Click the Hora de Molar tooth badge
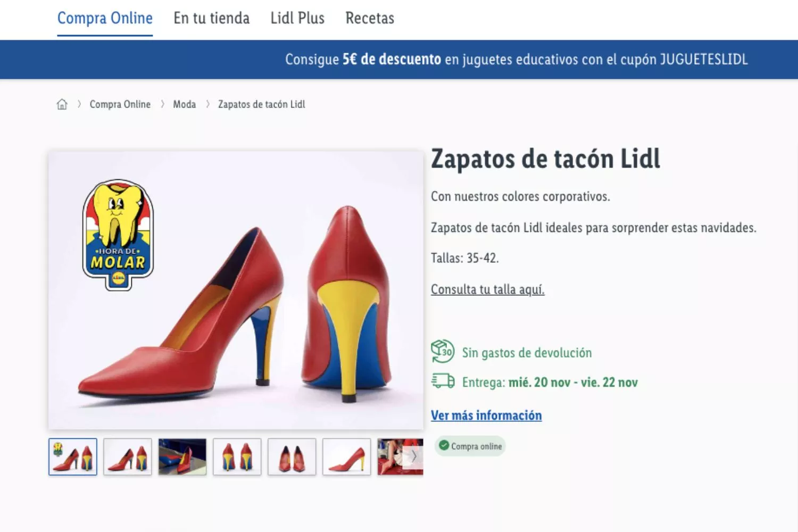Viewport: 798px width, 532px height. tap(118, 234)
